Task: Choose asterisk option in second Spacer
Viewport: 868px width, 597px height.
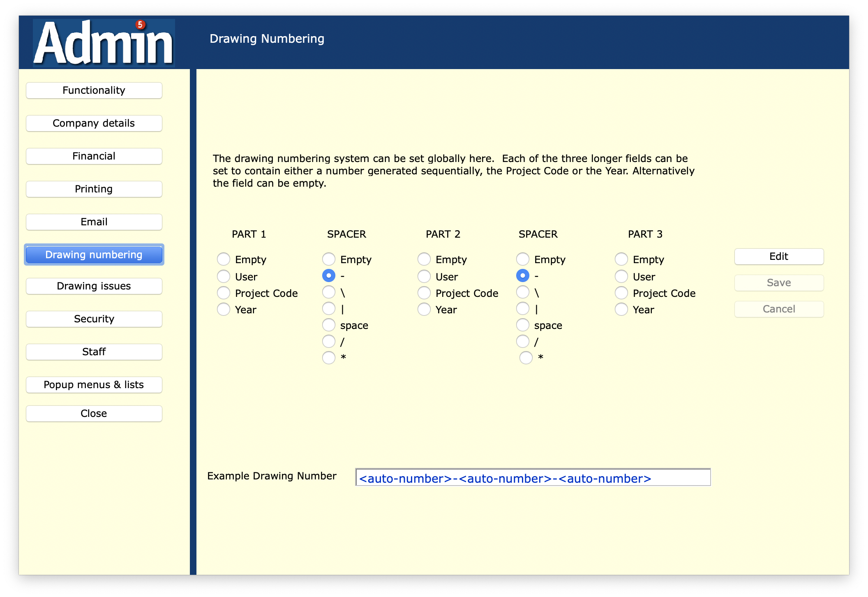Action: 526,358
